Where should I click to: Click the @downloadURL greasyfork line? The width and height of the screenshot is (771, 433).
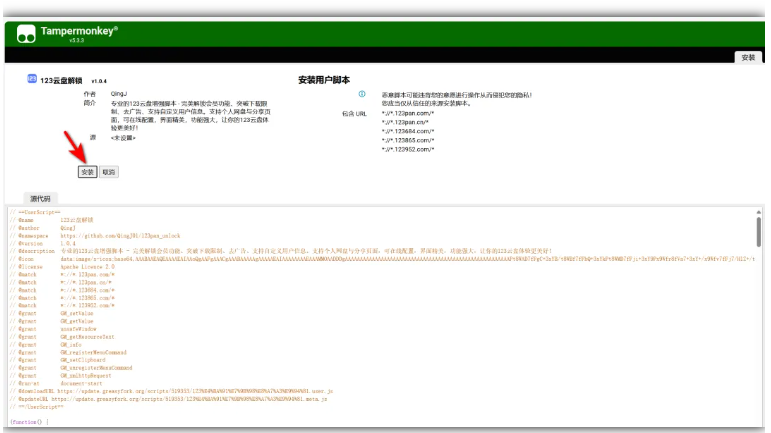click(172, 391)
